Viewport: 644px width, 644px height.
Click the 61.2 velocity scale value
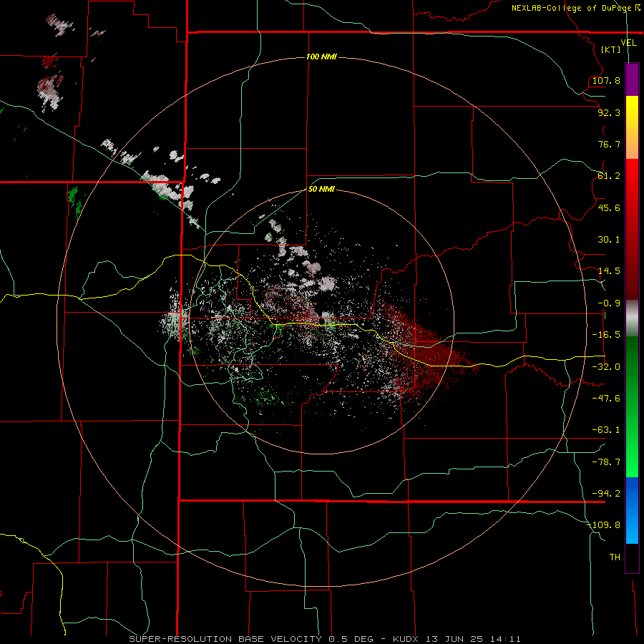pos(609,176)
